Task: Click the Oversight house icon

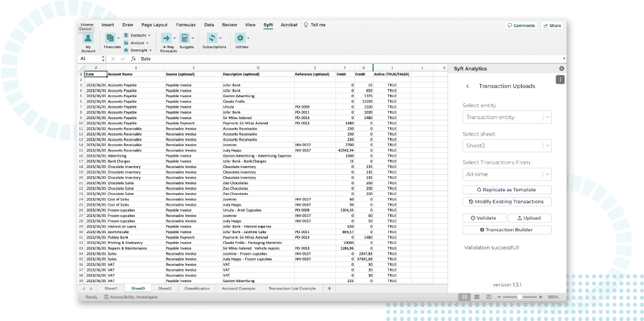Action: click(126, 50)
